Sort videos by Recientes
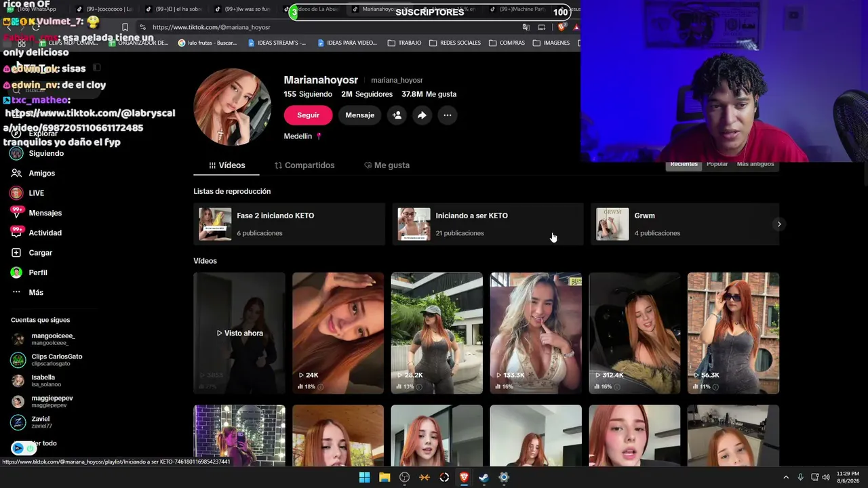 click(684, 165)
